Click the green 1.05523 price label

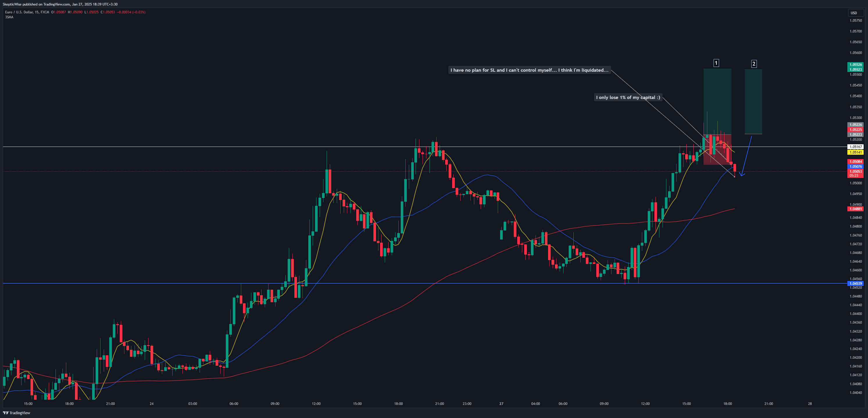(855, 70)
